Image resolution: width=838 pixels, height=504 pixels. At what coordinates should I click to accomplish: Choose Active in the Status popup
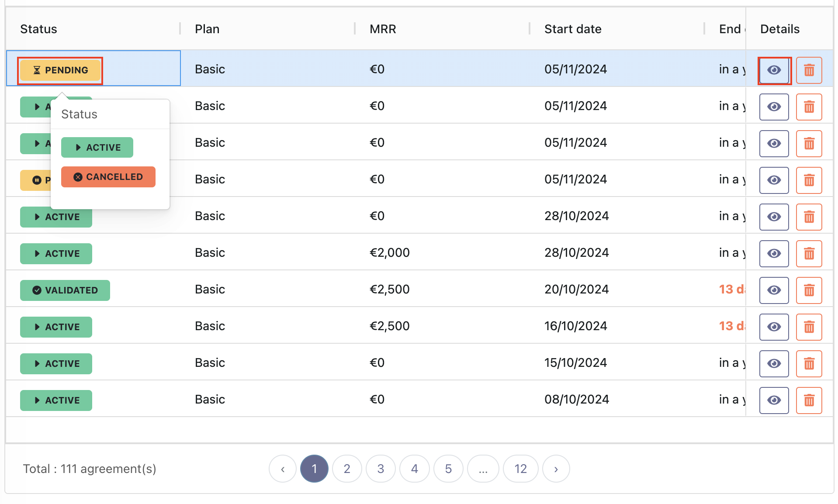pos(97,148)
